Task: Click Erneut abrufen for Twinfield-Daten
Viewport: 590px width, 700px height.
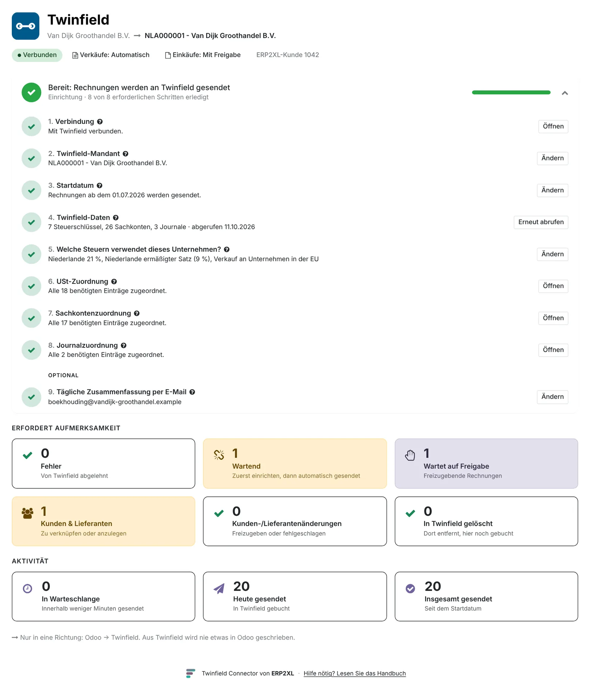Action: 541,222
